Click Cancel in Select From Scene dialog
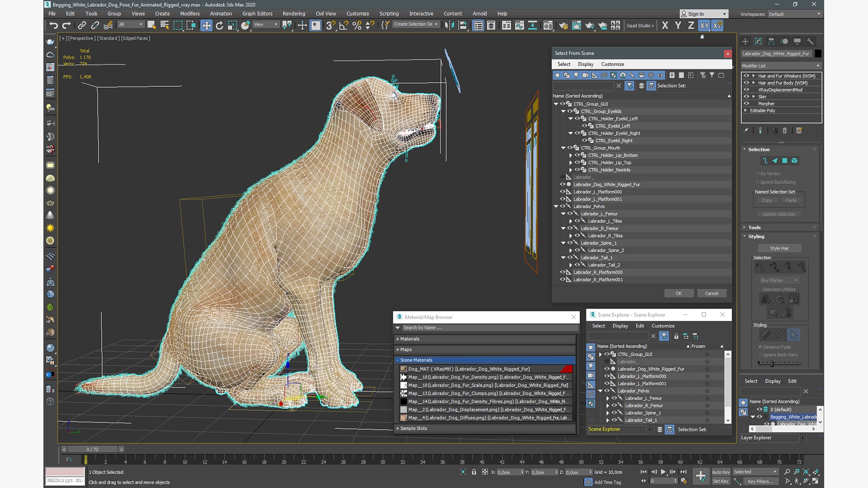 [712, 293]
